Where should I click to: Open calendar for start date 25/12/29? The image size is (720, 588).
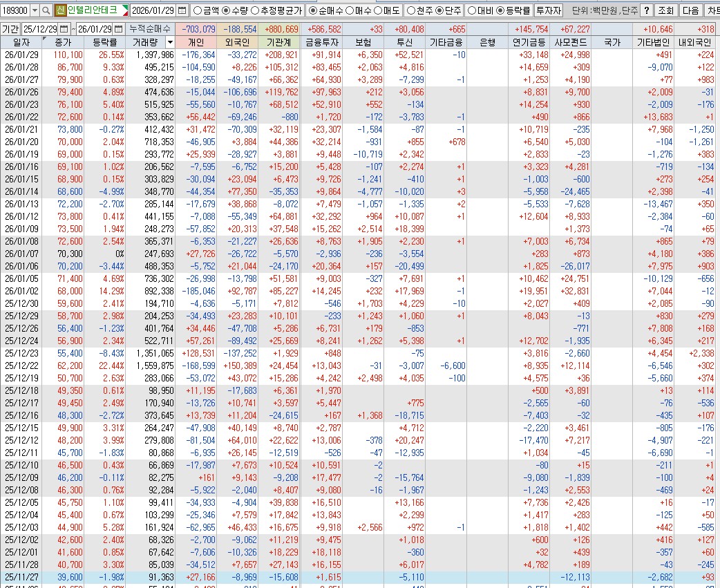tap(64, 29)
